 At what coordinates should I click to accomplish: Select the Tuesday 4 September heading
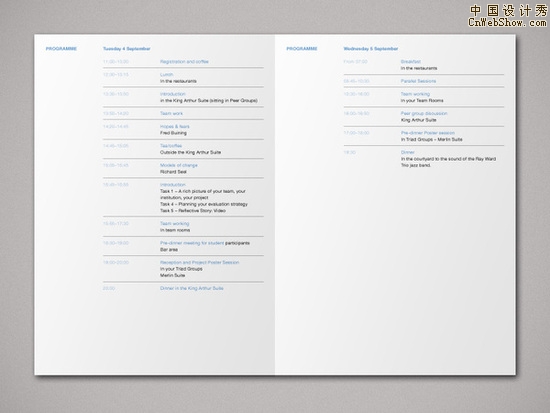(x=127, y=49)
